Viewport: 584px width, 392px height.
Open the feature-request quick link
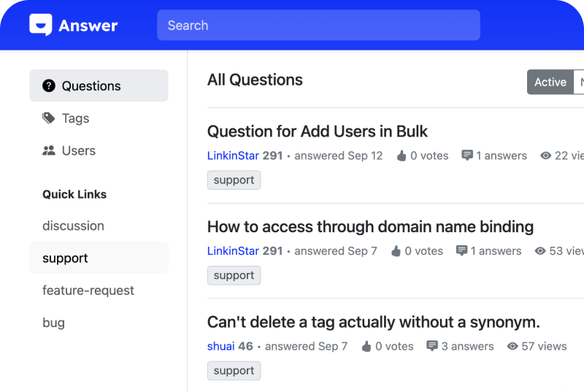click(88, 291)
